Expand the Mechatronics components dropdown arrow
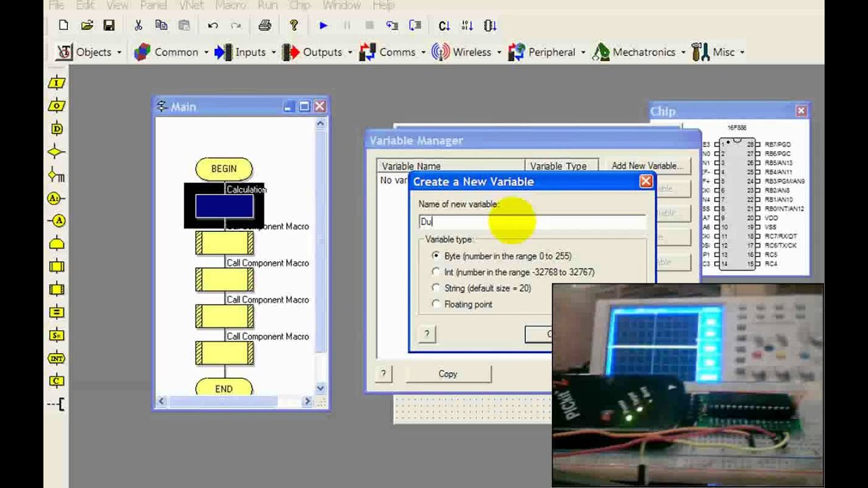The image size is (868, 488). 684,52
